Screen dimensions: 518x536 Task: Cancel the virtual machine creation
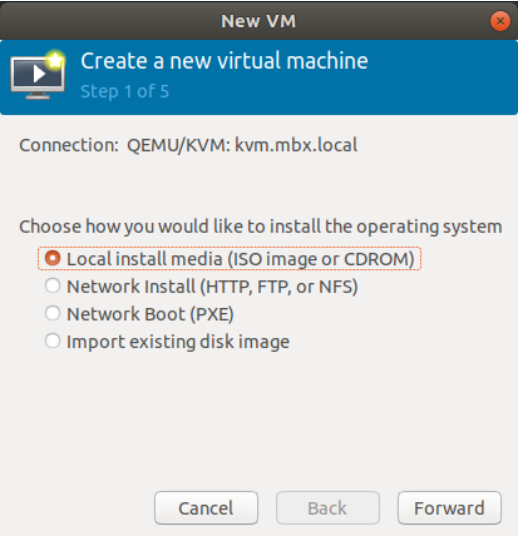click(206, 508)
